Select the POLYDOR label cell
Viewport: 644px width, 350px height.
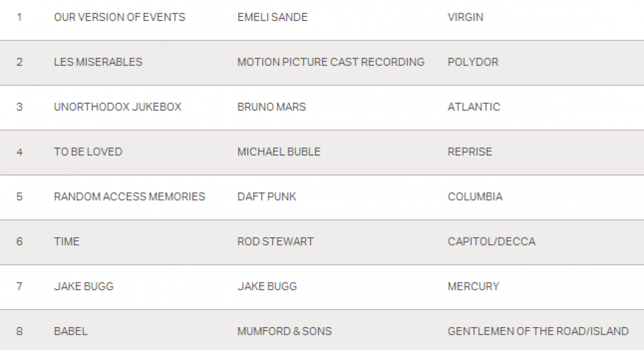point(473,62)
